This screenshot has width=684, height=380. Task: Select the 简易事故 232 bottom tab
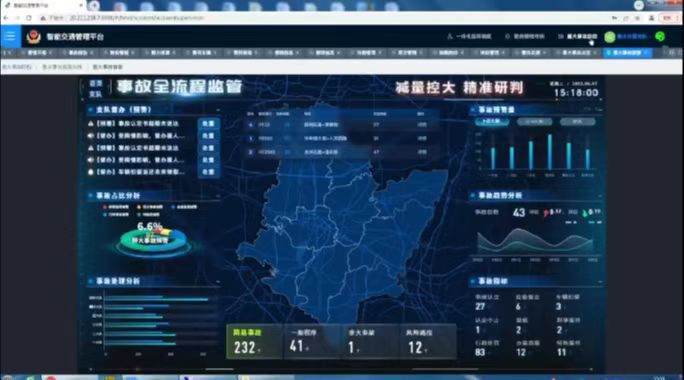pos(254,342)
